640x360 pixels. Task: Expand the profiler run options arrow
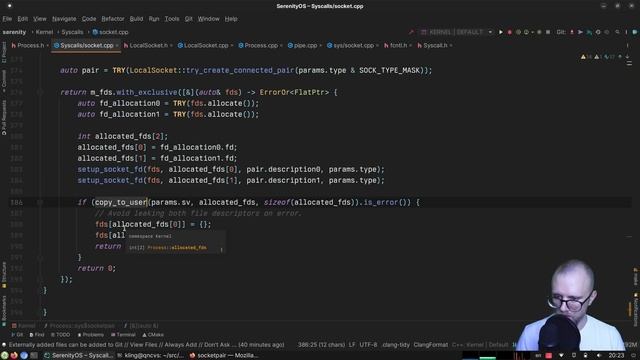532,32
